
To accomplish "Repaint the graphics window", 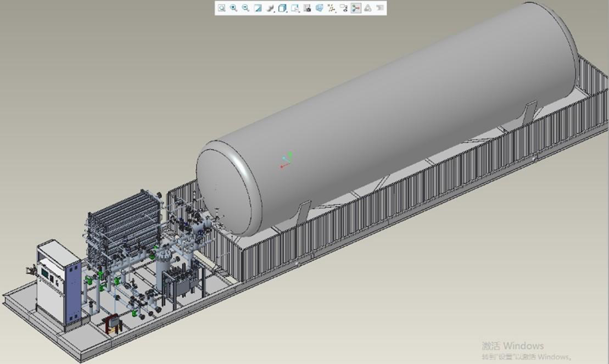I will (x=258, y=8).
